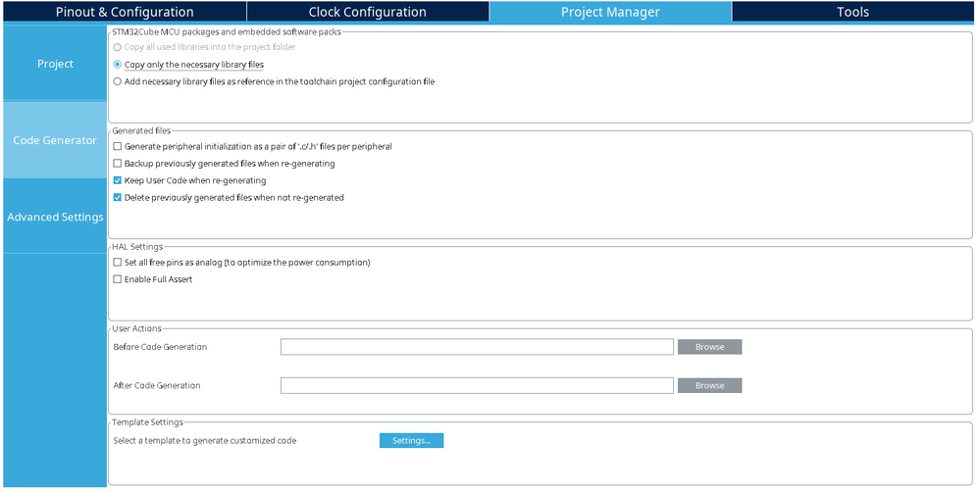The image size is (980, 492).
Task: Enable Full Assert checkbox
Action: tap(118, 280)
